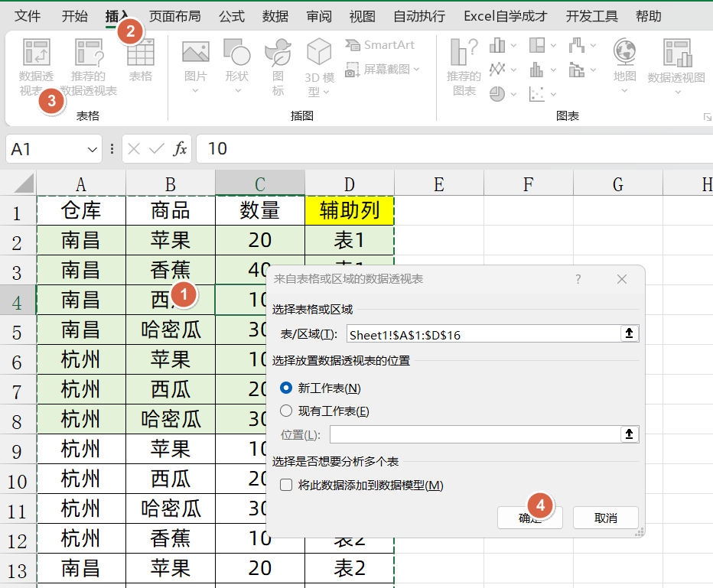Screen dimensions: 713x588
Task: Collapse the 位置 location range selector
Action: coord(630,434)
